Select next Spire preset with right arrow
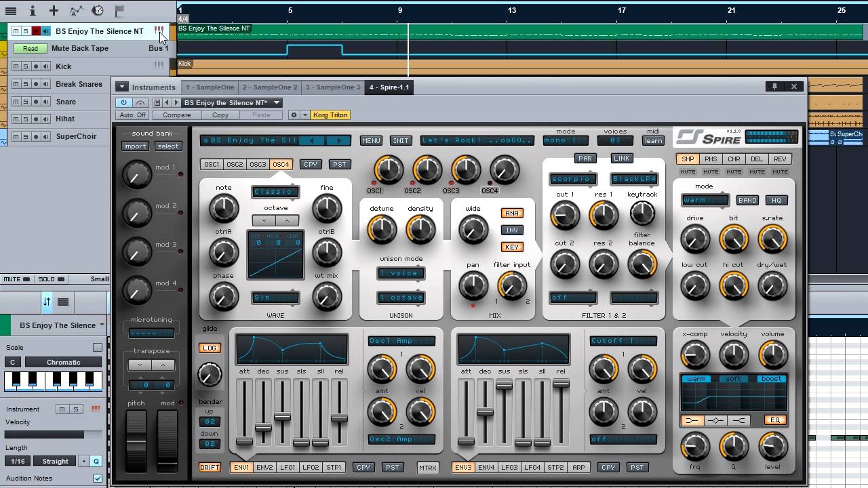The height and width of the screenshot is (488, 868). 338,140
